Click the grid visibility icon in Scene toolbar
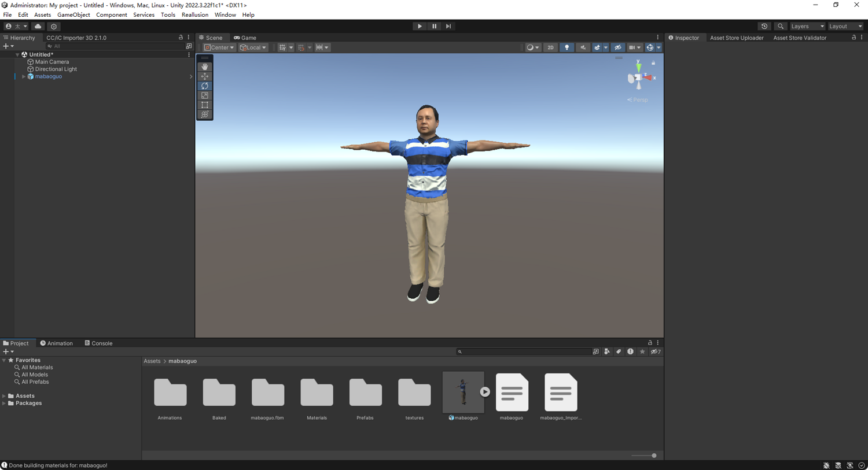Screen dimensions: 868x470 [x=282, y=47]
